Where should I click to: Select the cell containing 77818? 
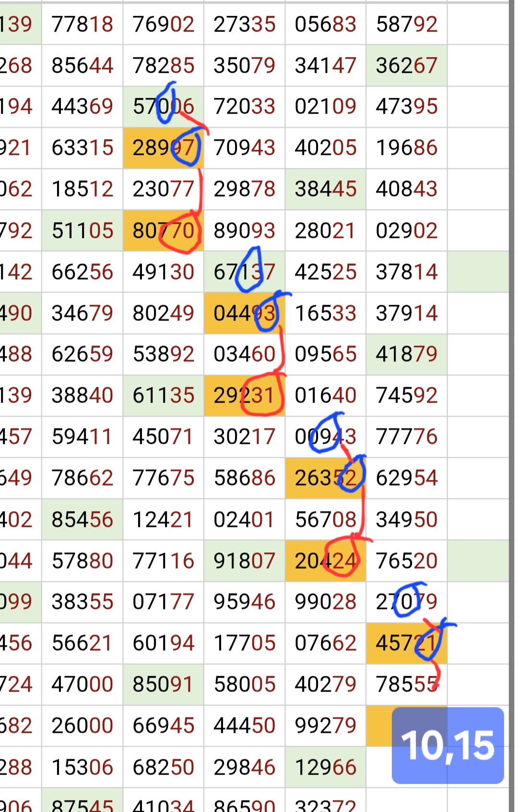[x=82, y=24]
